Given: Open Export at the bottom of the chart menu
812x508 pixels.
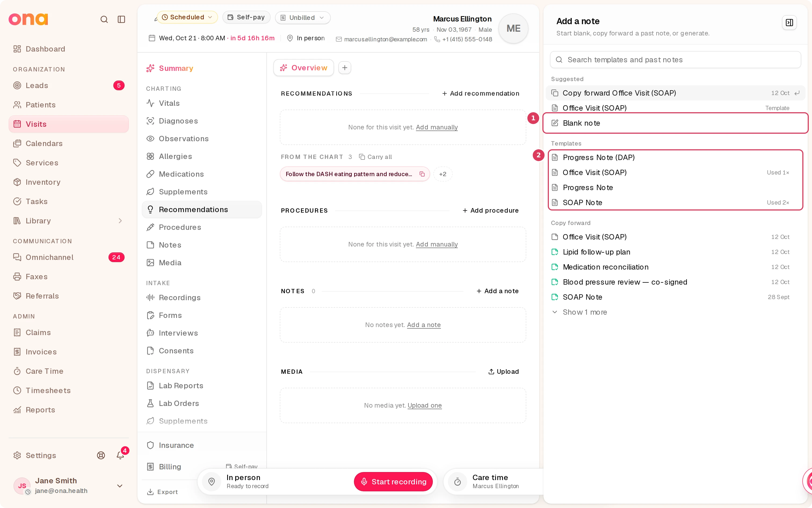Looking at the screenshot, I should pos(162,492).
